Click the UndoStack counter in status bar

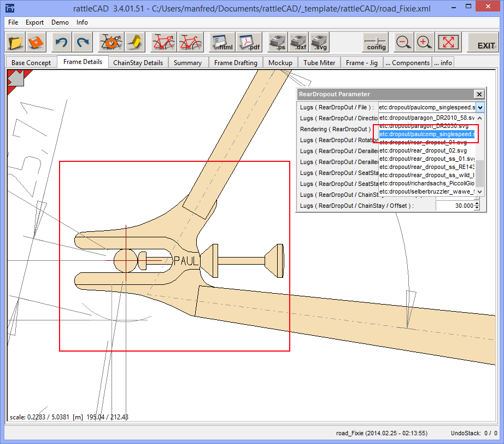[x=474, y=433]
